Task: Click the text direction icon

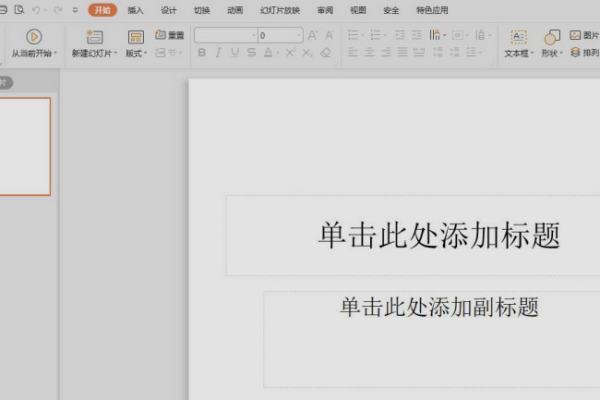Action: pos(435,35)
